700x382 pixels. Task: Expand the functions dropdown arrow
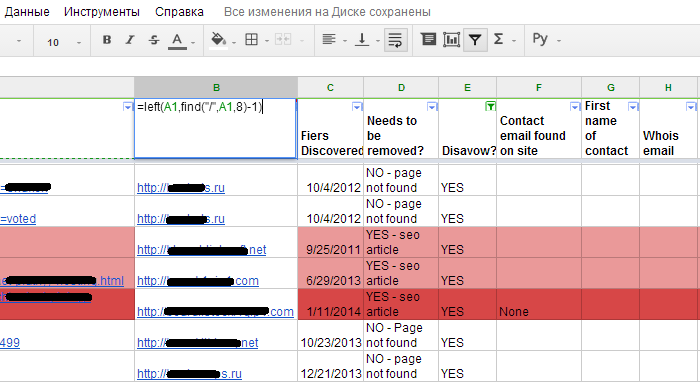[x=514, y=41]
